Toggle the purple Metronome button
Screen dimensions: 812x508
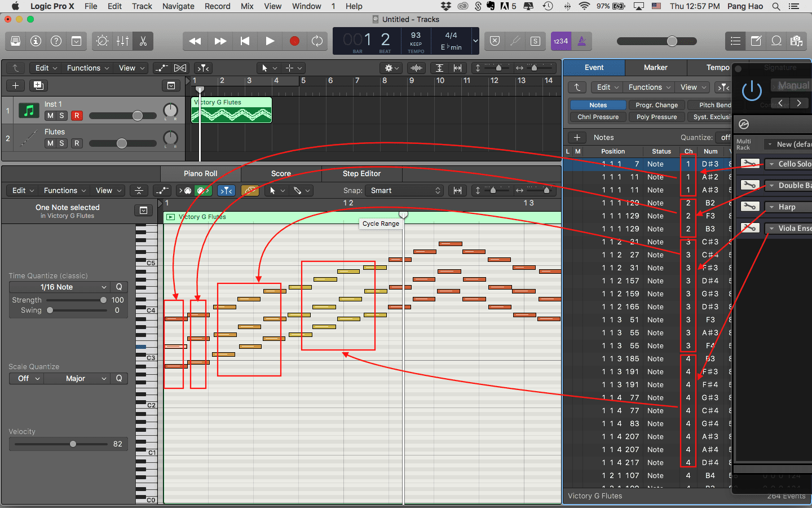[x=582, y=41]
